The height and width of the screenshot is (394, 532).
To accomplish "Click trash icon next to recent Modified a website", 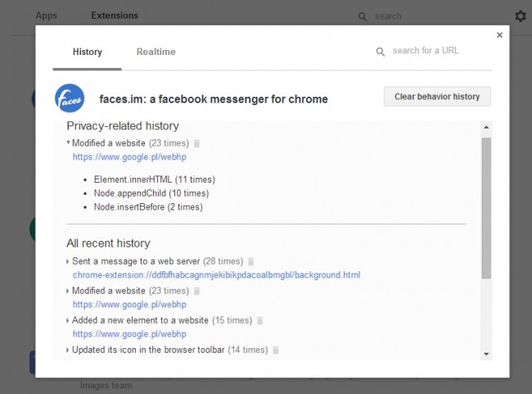I will click(x=196, y=291).
